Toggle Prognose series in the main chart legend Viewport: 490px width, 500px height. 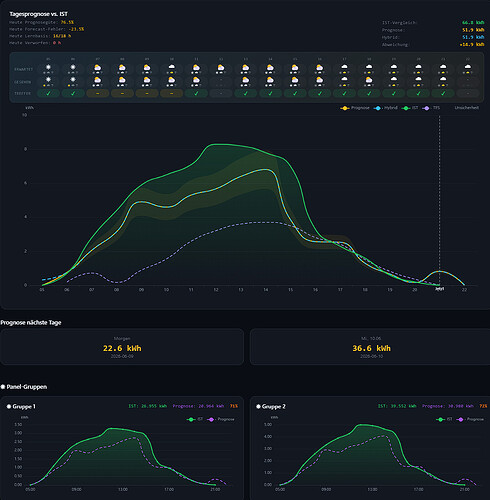[x=355, y=108]
